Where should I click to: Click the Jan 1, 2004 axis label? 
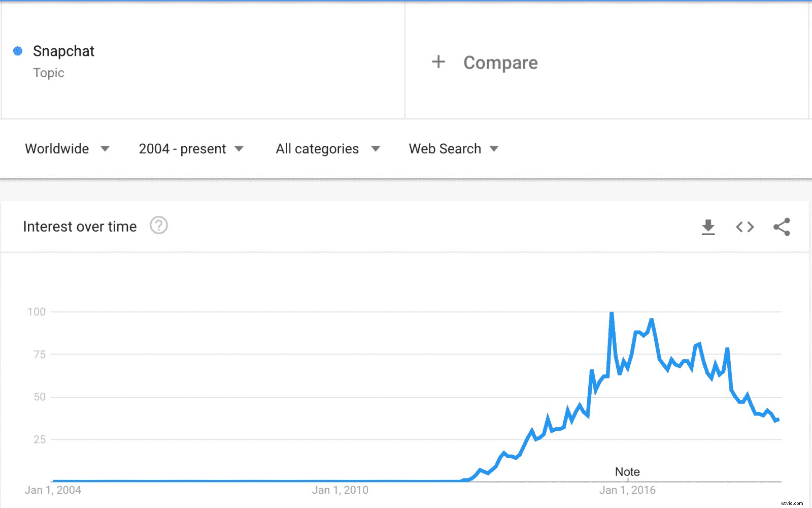(53, 490)
